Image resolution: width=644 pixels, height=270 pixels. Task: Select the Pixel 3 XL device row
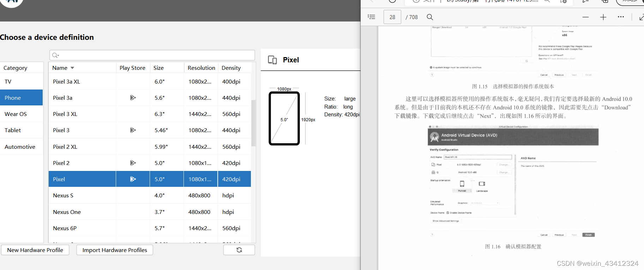(150, 114)
